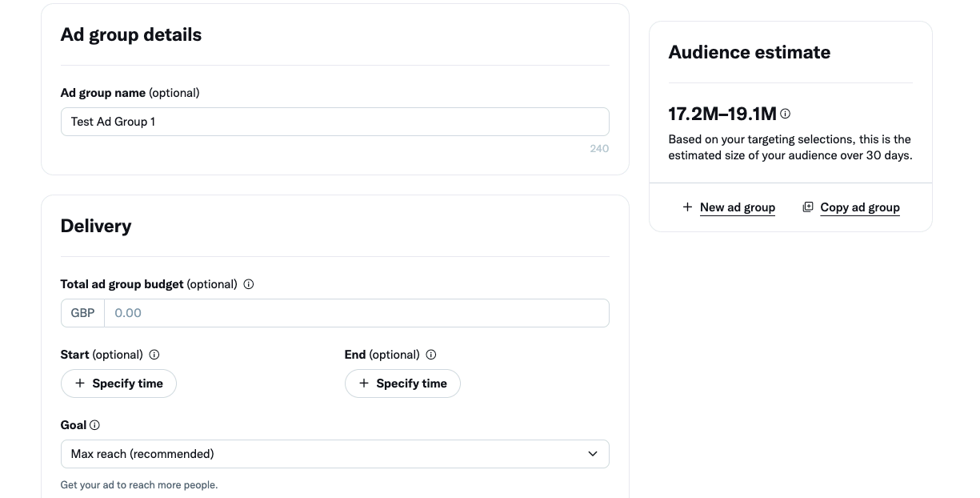Viewport: 980px width, 498px height.
Task: Click the Audience estimate heading
Action: click(x=750, y=52)
